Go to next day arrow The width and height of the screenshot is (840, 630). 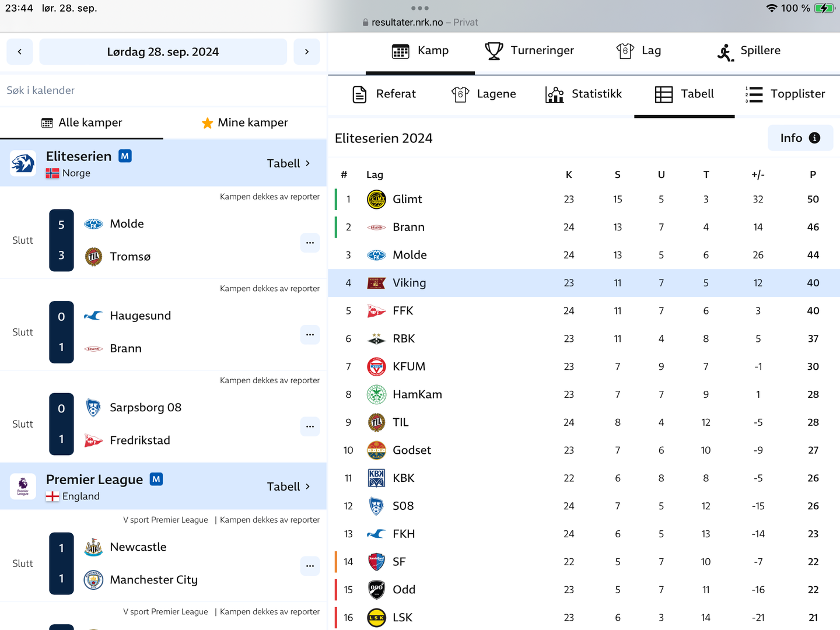click(x=307, y=52)
